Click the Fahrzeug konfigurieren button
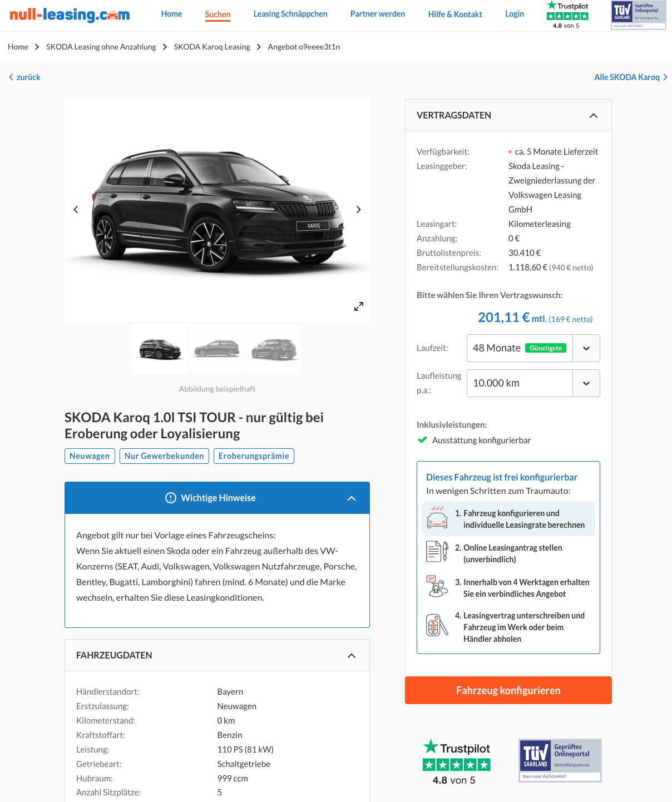 click(x=508, y=690)
